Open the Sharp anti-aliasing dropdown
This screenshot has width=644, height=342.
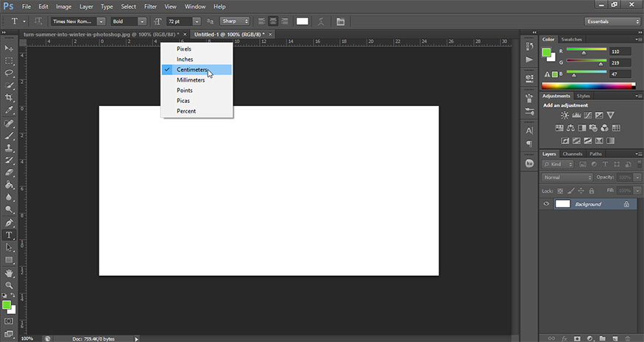click(235, 21)
